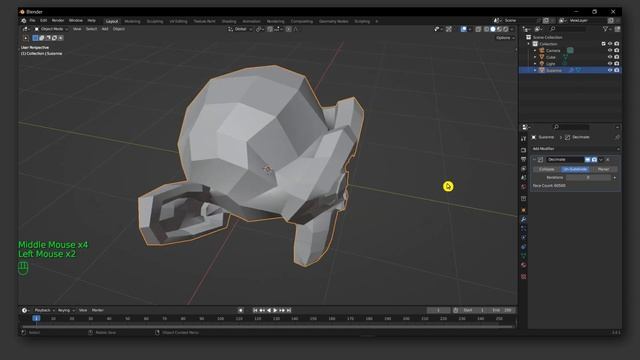This screenshot has height=360, width=640.
Task: Hide Cube in viewport via eye icon
Action: (610, 57)
